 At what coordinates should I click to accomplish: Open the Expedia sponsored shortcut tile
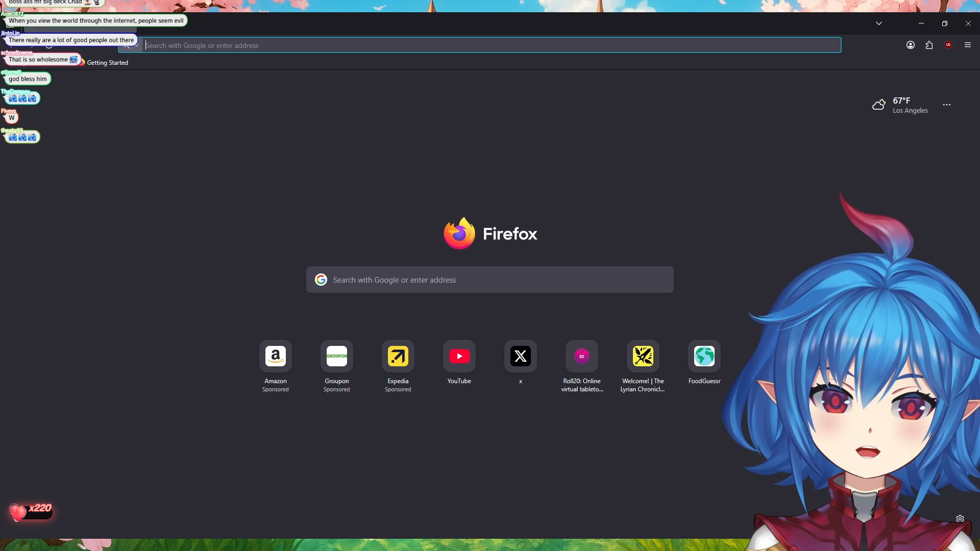pos(398,356)
